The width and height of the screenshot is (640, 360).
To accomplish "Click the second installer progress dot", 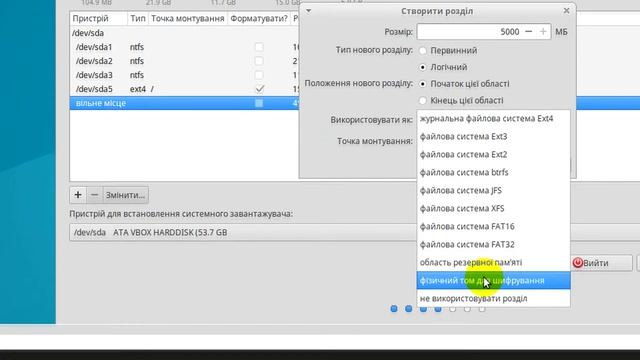I will pos(409,309).
